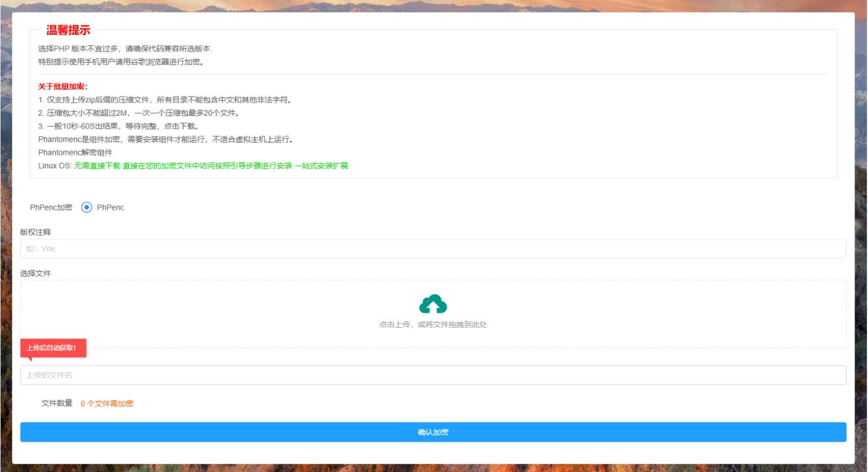
Task: Select the PhPenc radio button
Action: coord(87,207)
